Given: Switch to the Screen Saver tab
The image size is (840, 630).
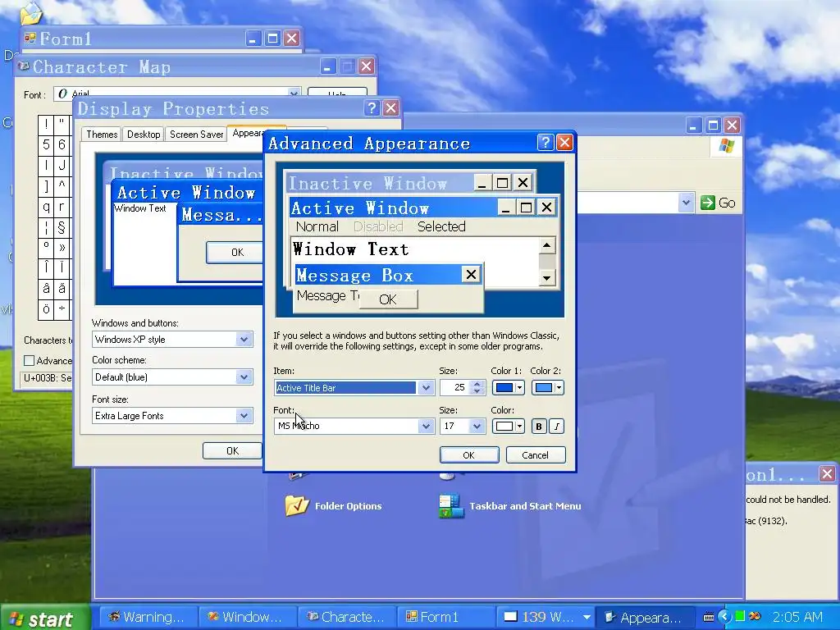Looking at the screenshot, I should point(196,135).
